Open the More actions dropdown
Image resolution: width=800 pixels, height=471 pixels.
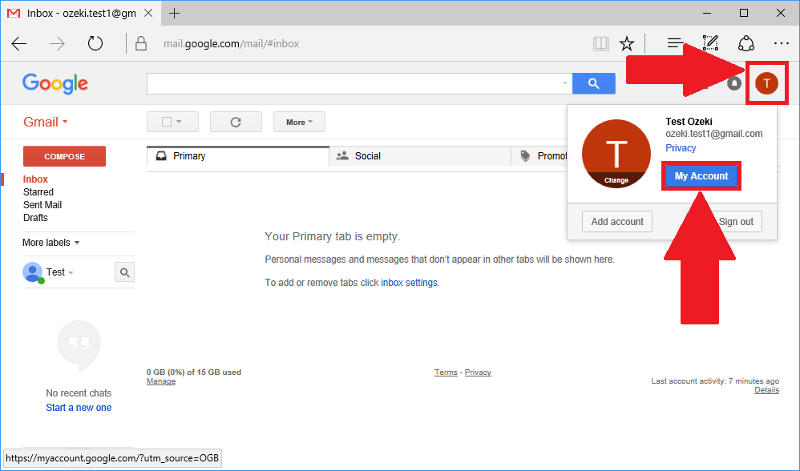pos(299,122)
